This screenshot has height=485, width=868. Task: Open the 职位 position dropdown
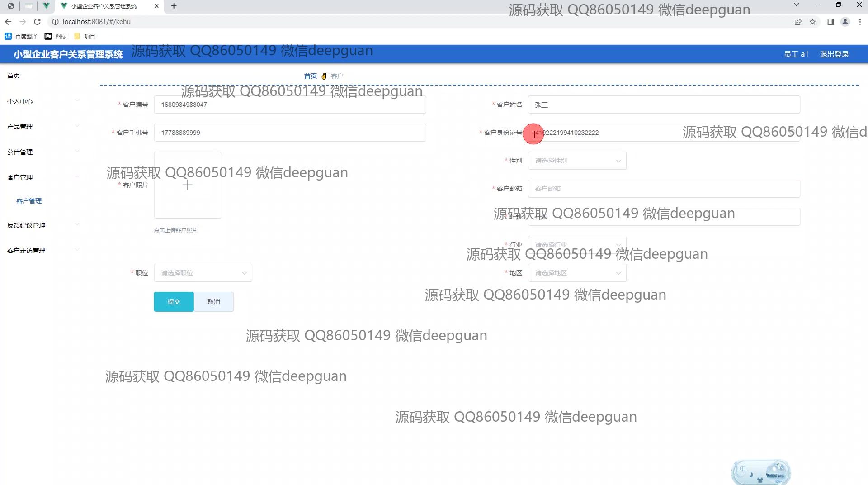(x=203, y=273)
